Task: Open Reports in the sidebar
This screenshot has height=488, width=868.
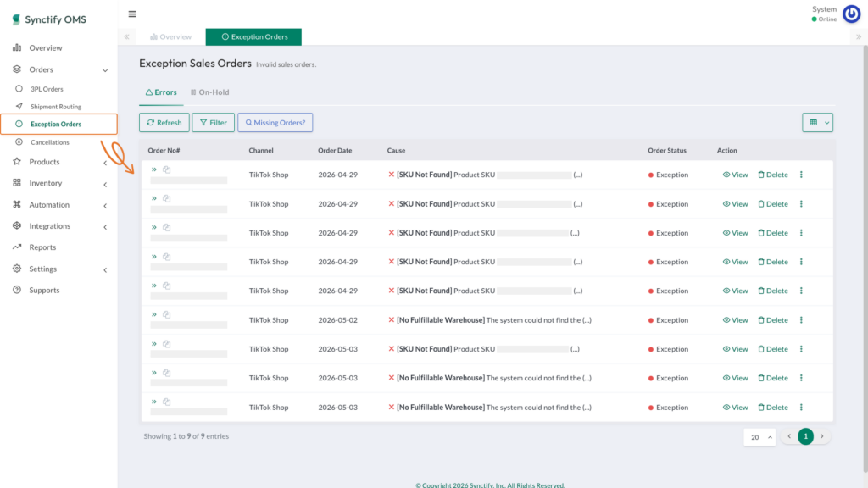Action: pos(42,247)
